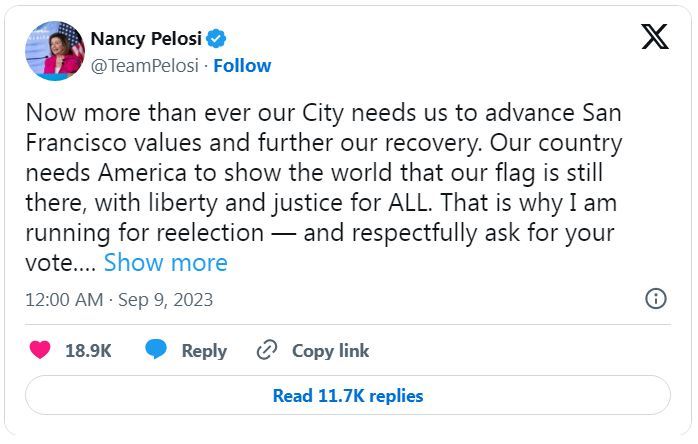Select the Copy link text label
This screenshot has width=698, height=444.
[x=330, y=351]
